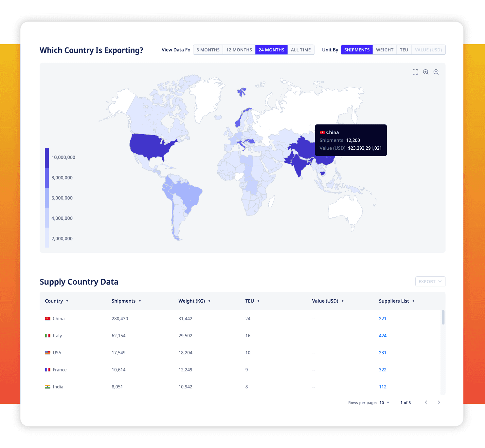Click USA shipments value 17,549
The width and height of the screenshot is (485, 448).
coord(118,353)
